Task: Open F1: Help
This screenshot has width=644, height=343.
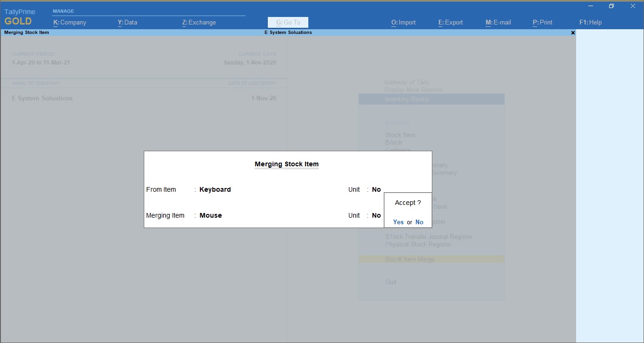Action: coord(590,22)
